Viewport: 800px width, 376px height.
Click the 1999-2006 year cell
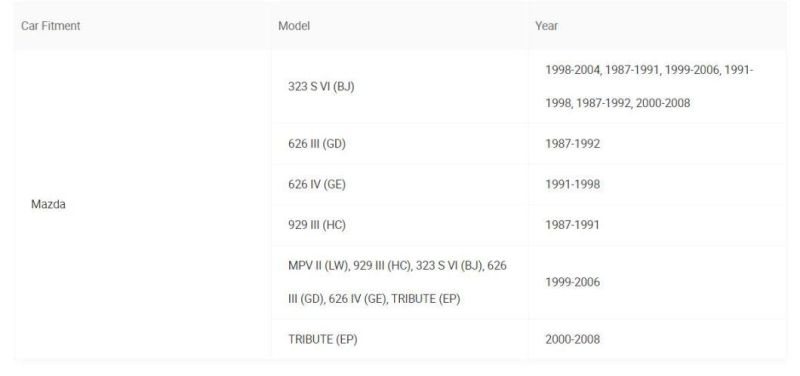[657, 282]
